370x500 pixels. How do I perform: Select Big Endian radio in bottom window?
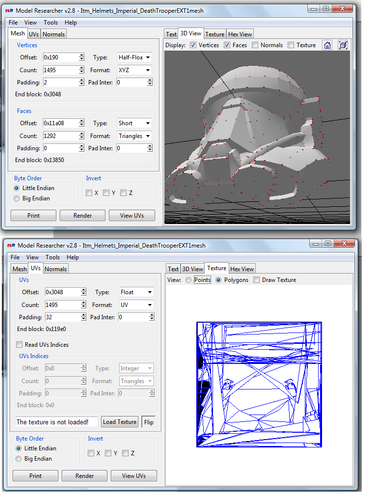tap(19, 459)
